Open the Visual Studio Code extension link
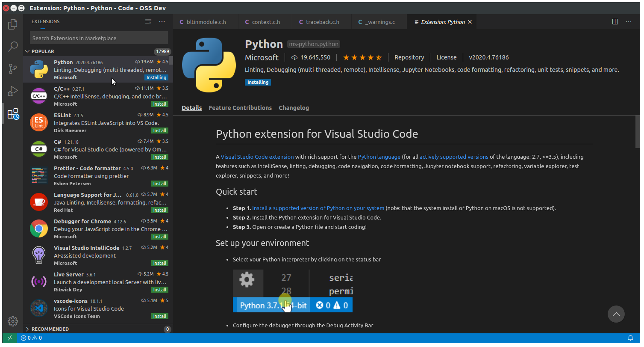Image resolution: width=644 pixels, height=347 pixels. [257, 157]
